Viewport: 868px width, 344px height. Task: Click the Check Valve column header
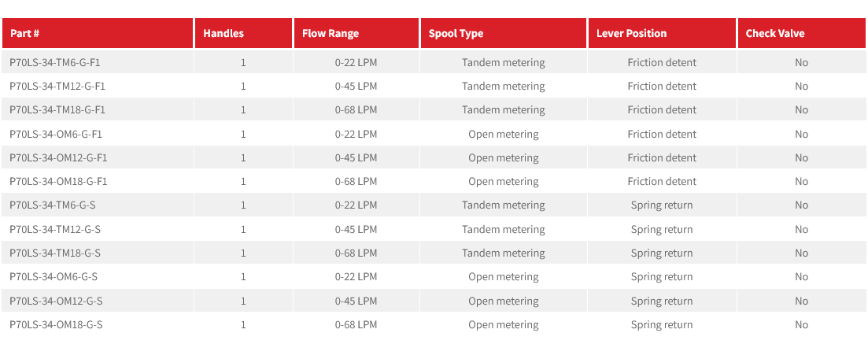(775, 33)
